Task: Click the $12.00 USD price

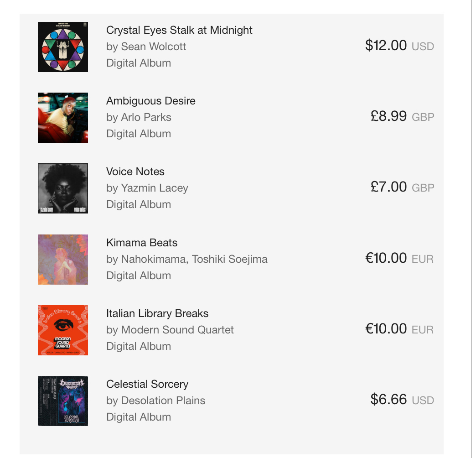Action: [x=399, y=46]
